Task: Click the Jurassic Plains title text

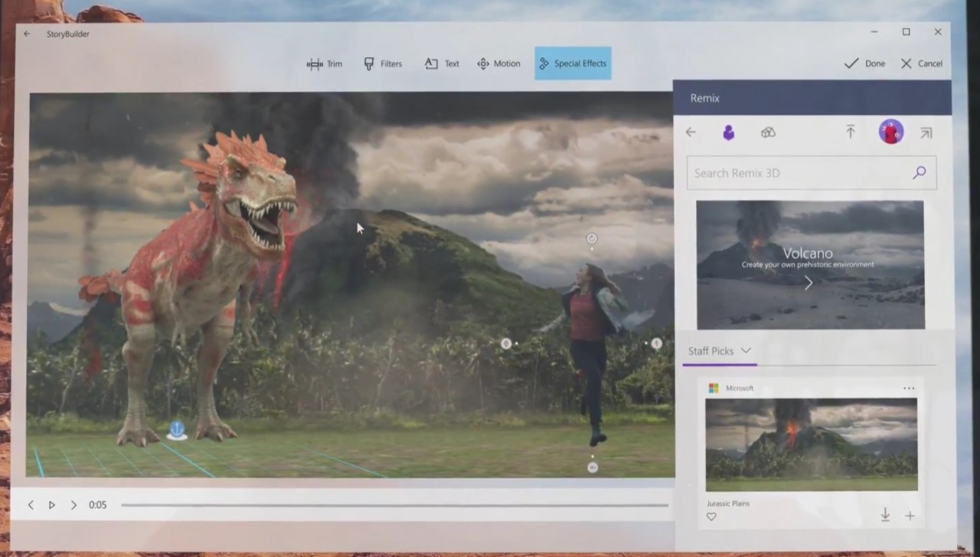Action: coord(727,503)
